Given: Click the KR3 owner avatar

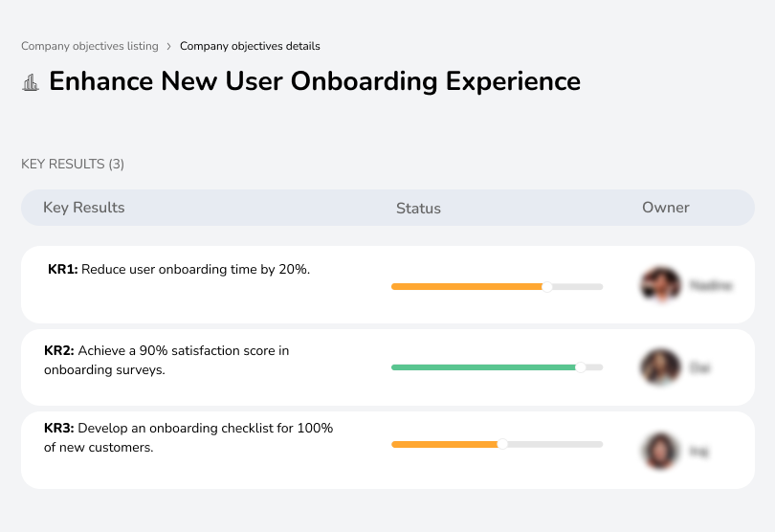Looking at the screenshot, I should pyautogui.click(x=660, y=451).
